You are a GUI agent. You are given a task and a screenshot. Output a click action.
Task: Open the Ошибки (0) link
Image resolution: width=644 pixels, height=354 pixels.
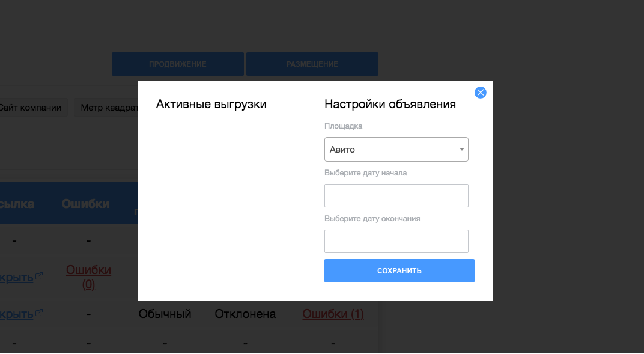[x=88, y=277]
